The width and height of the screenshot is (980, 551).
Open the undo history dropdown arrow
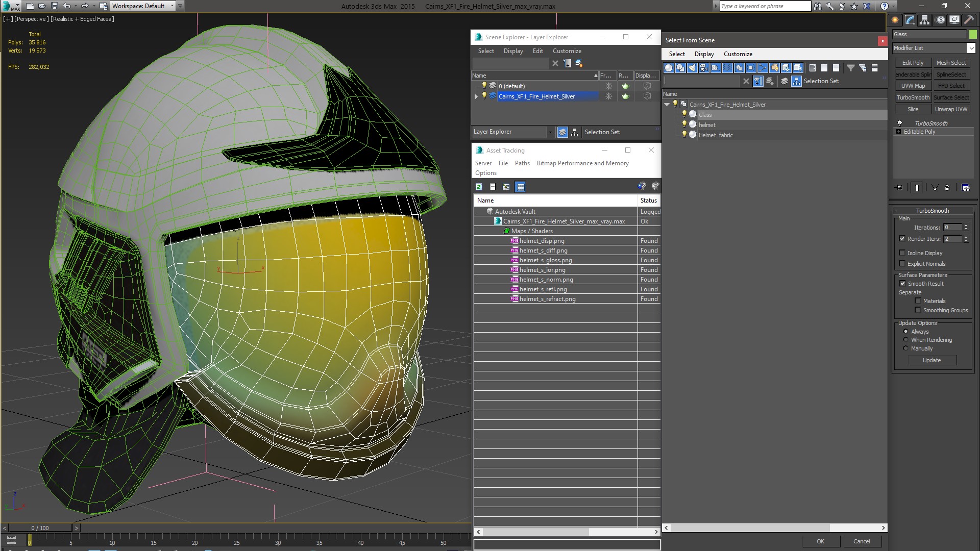pyautogui.click(x=76, y=6)
